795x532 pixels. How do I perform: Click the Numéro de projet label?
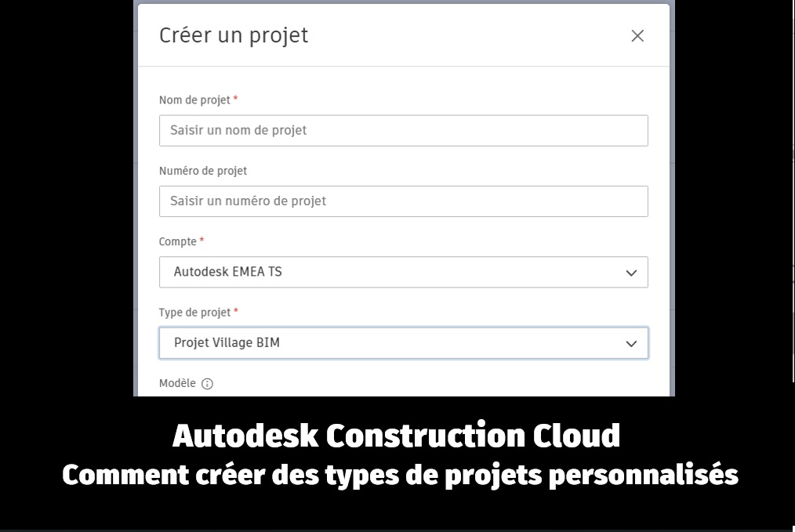coord(202,170)
